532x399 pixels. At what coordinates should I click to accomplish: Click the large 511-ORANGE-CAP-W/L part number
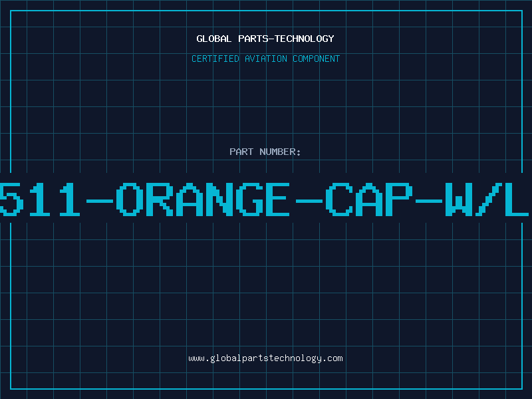(265, 199)
